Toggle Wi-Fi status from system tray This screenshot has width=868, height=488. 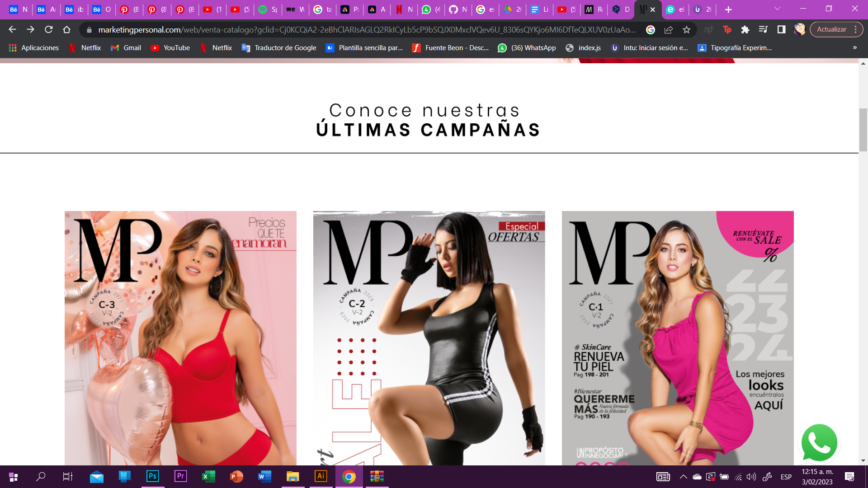point(739,477)
